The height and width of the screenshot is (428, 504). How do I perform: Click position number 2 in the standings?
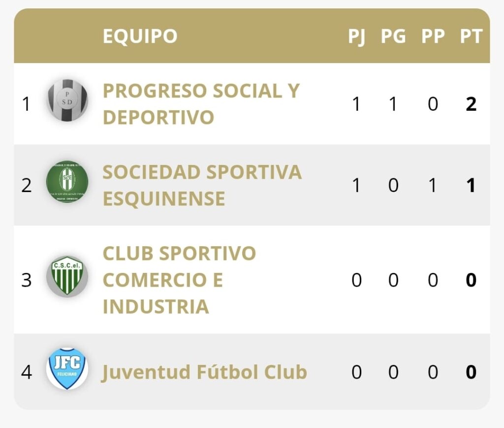27,186
